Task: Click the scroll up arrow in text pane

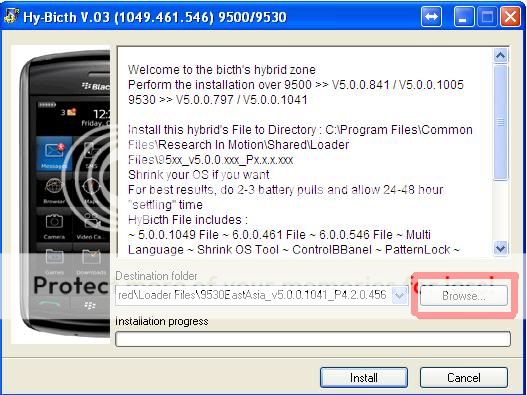Action: (500, 55)
